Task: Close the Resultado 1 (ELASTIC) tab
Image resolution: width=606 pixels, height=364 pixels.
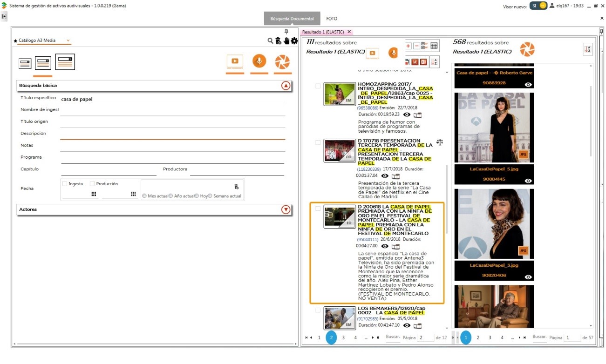Action: click(349, 32)
